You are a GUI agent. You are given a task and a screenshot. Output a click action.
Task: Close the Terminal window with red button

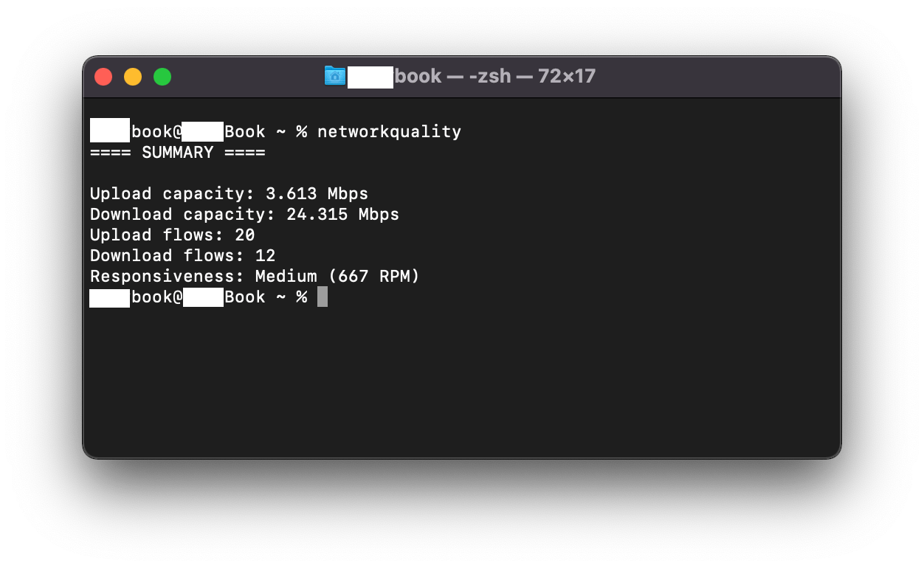click(103, 77)
